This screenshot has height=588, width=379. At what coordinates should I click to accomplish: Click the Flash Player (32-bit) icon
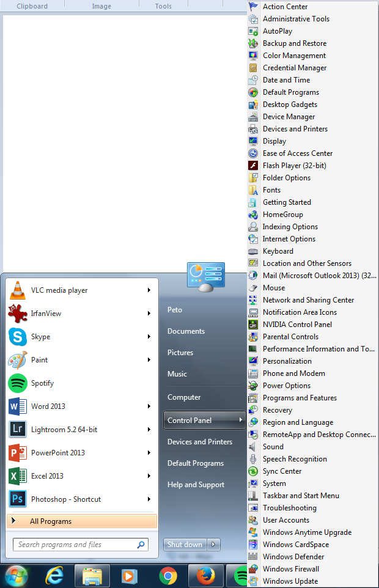(x=254, y=166)
